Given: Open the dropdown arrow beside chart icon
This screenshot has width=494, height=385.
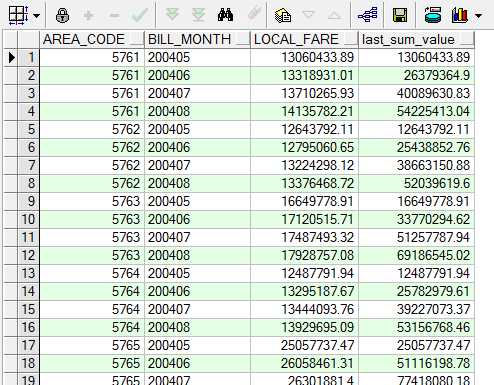Looking at the screenshot, I should [x=478, y=15].
